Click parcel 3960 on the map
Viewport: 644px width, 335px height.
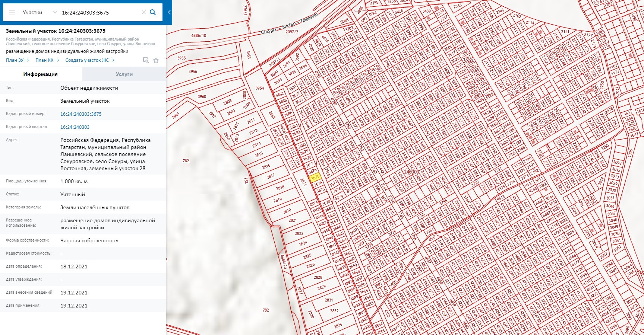click(x=202, y=96)
